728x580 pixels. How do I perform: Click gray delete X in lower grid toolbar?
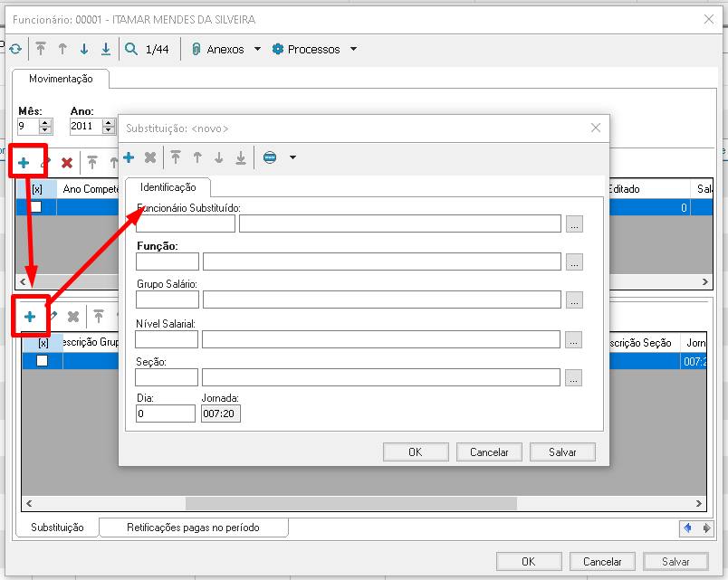(x=73, y=317)
